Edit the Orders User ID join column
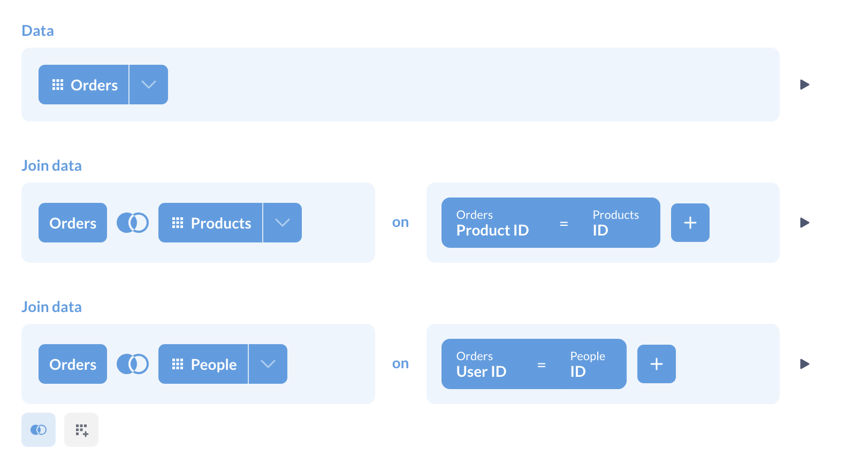This screenshot has width=868, height=471. 481,364
